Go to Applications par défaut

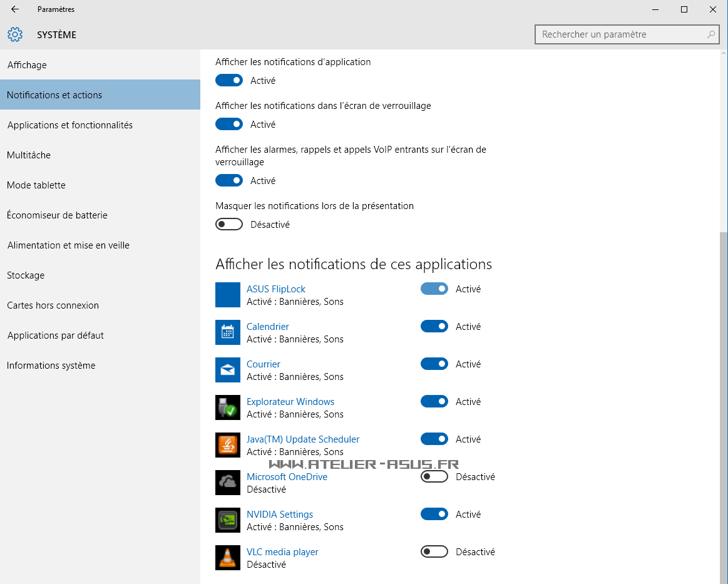tap(56, 336)
